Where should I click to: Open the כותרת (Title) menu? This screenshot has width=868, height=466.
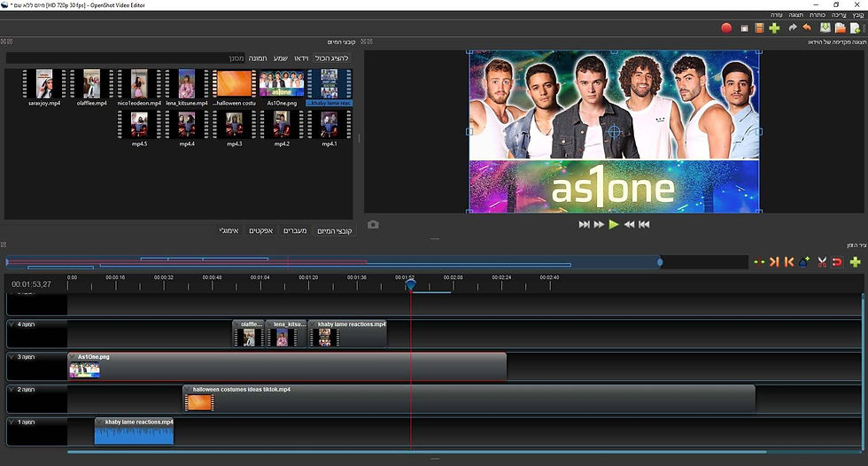[x=818, y=15]
